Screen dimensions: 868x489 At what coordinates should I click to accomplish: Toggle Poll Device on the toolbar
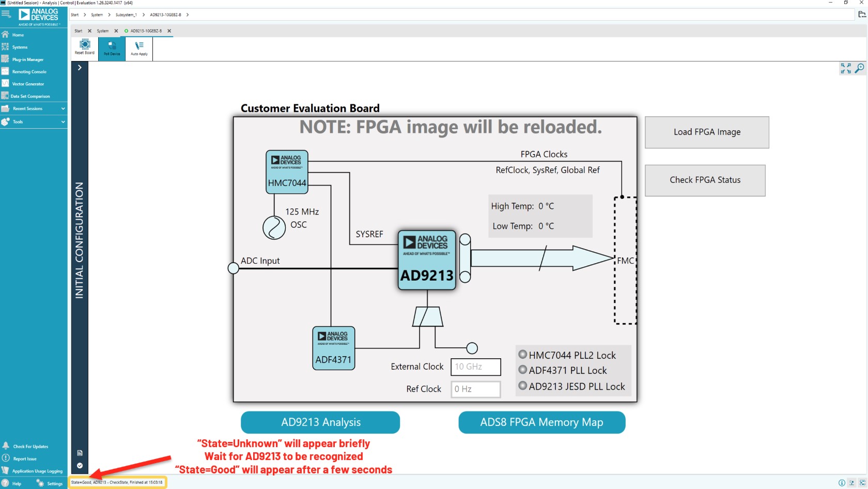pyautogui.click(x=111, y=48)
